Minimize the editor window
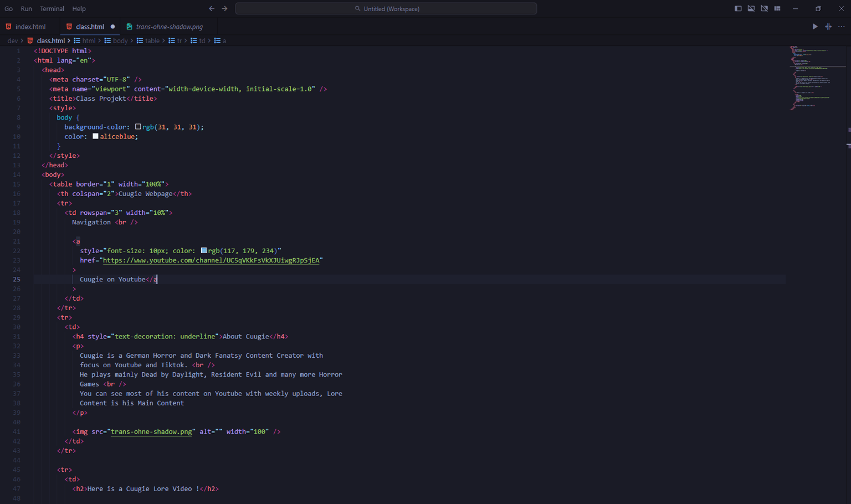This screenshot has height=504, width=851. point(795,8)
